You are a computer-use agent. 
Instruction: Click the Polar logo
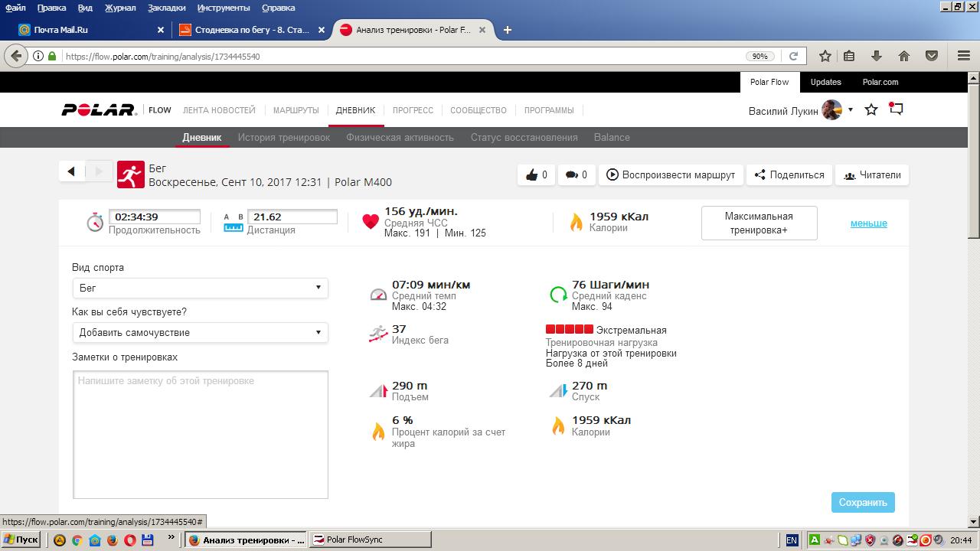(99, 110)
